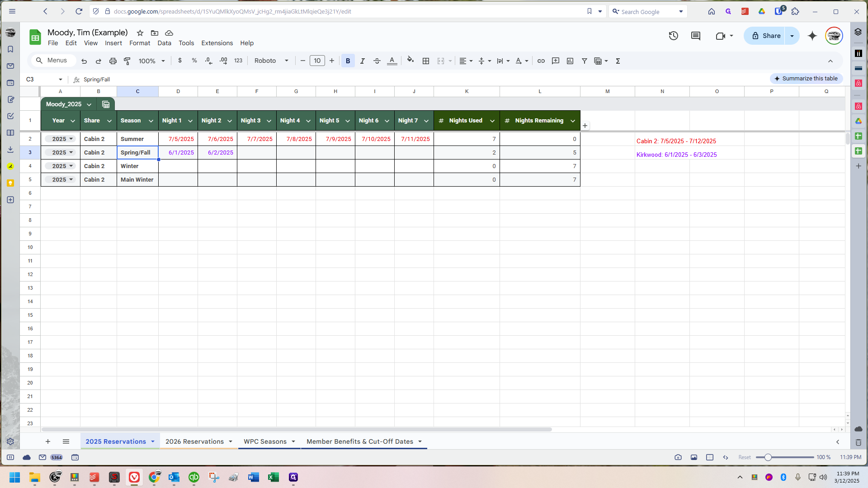Viewport: 868px width, 488px height.
Task: Click the Undo icon in toolbar
Action: pyautogui.click(x=84, y=61)
